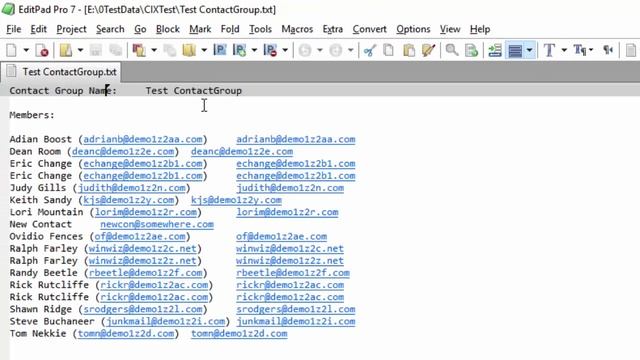Screen dimensions: 640x360
Task: Click the EditPad Pro icon in title bar
Action: (8, 9)
